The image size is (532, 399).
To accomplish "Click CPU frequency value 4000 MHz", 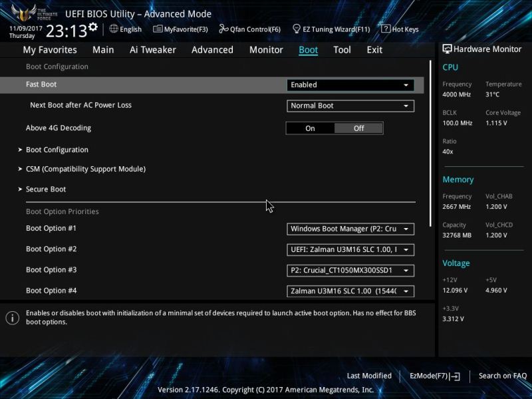I will point(456,94).
